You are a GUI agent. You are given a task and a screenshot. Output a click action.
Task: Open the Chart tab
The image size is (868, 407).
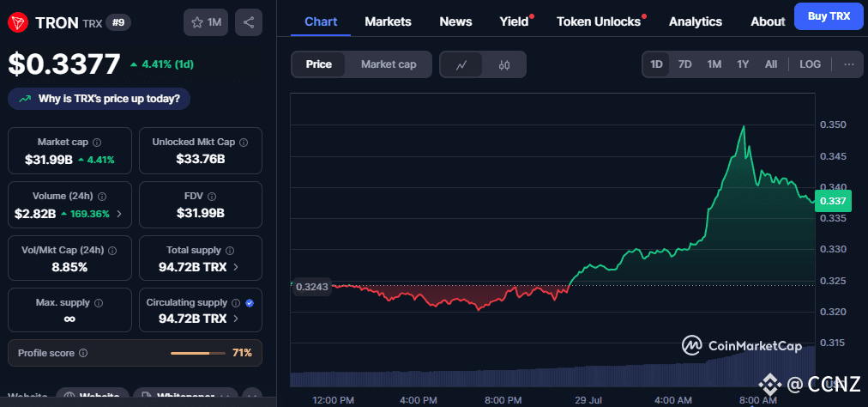tap(321, 21)
